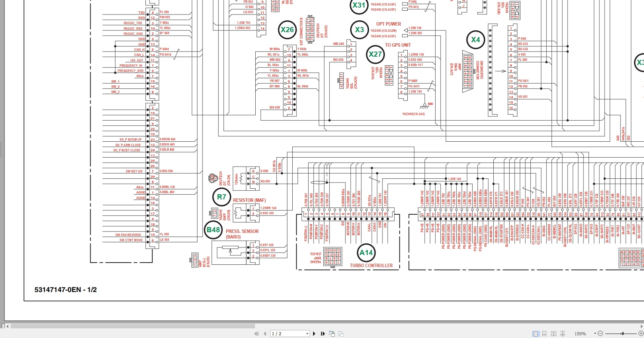Advance to page 2 with the next-page icon
Image resolution: width=644 pixels, height=338 pixels.
tap(315, 334)
